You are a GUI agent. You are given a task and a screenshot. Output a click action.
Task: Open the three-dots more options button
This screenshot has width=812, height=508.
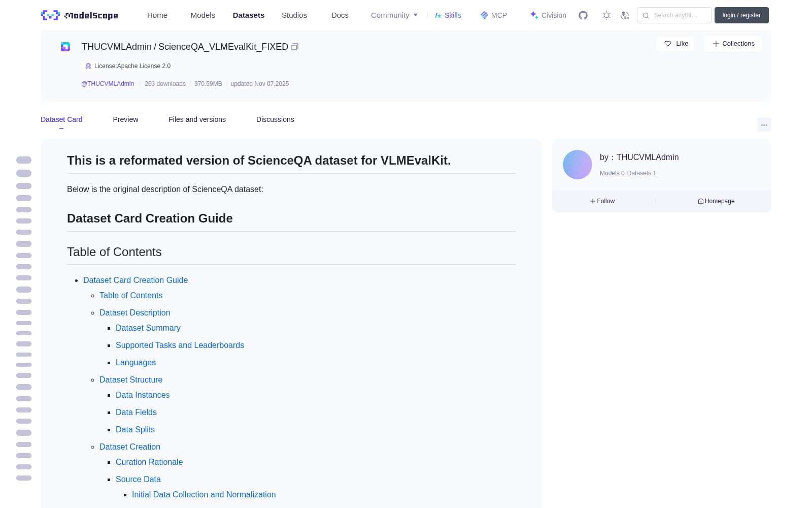764,125
